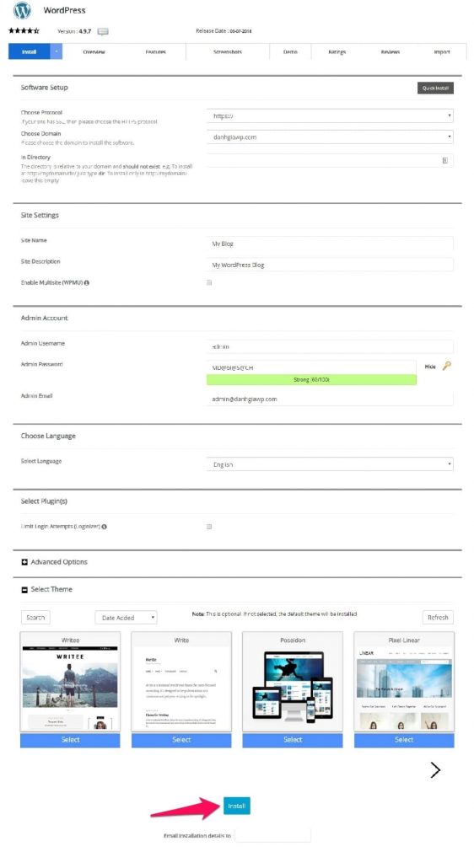This screenshot has width=474, height=868.
Task: Click the Write theme preview thumbnail
Action: coord(181,689)
